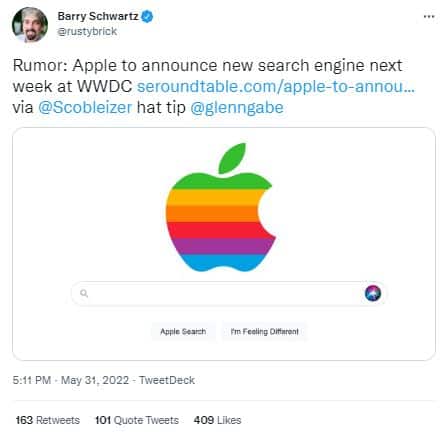Open the 5:11 PM May 31, 2022 timestamp

71,380
